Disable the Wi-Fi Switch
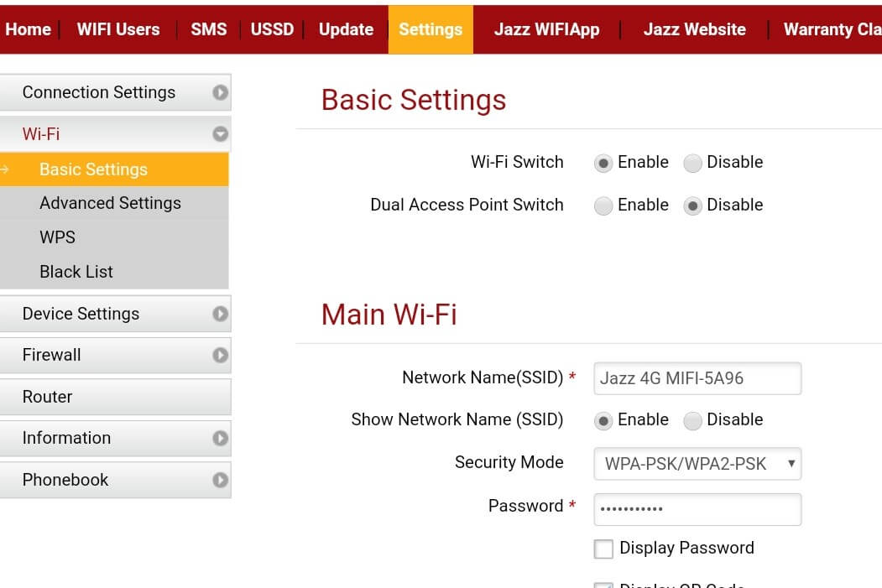 (692, 164)
